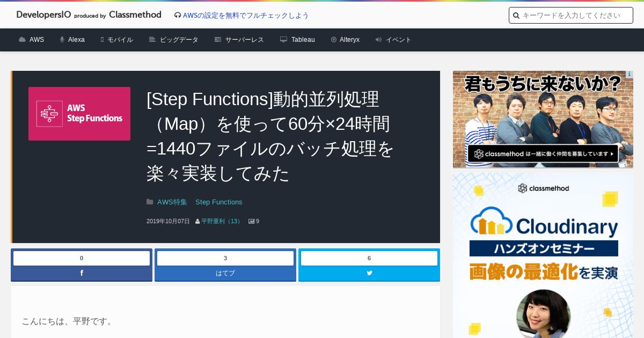Share the article on Twitter

coord(369,273)
